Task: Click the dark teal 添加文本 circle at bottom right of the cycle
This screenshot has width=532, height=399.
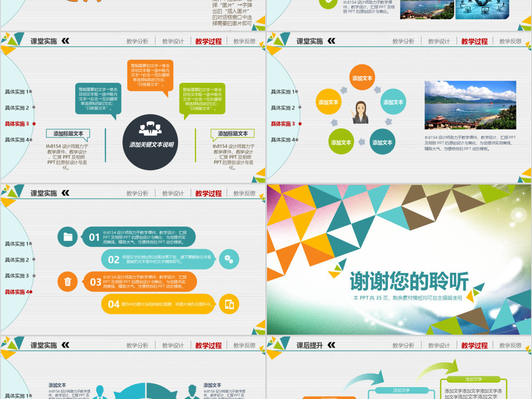Action: 382,142
